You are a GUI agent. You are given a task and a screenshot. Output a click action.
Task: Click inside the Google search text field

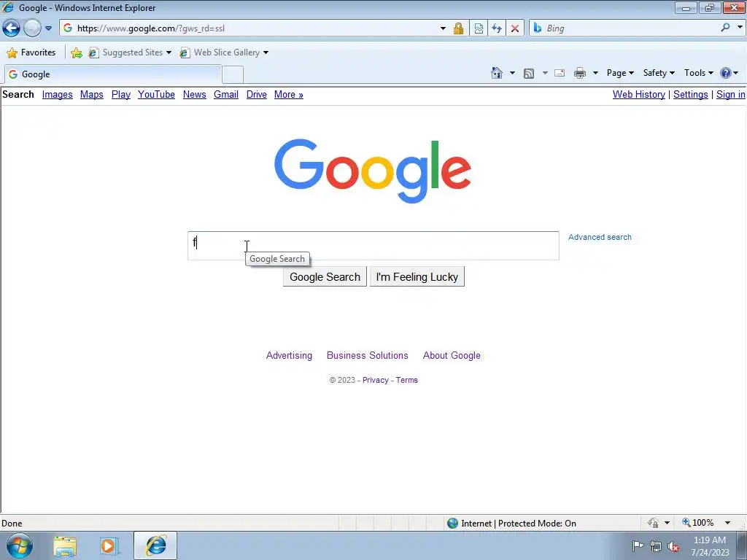373,246
